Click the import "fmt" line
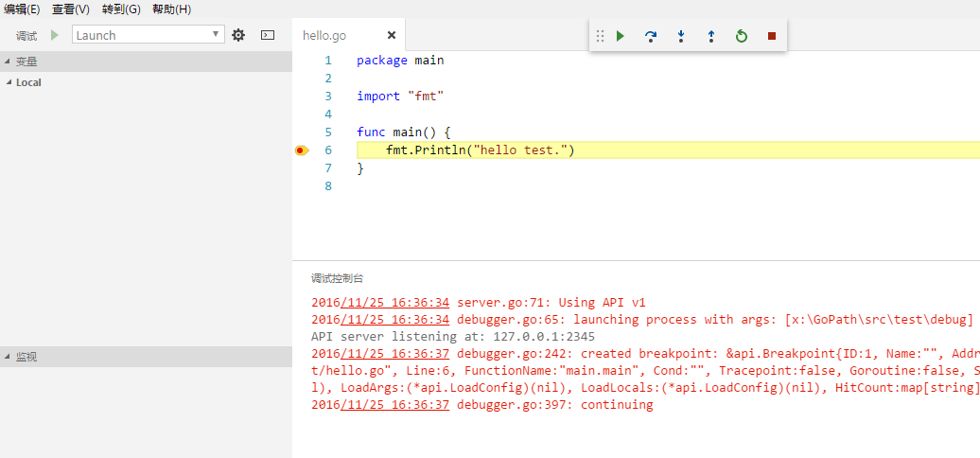The width and height of the screenshot is (980, 458). [x=400, y=97]
